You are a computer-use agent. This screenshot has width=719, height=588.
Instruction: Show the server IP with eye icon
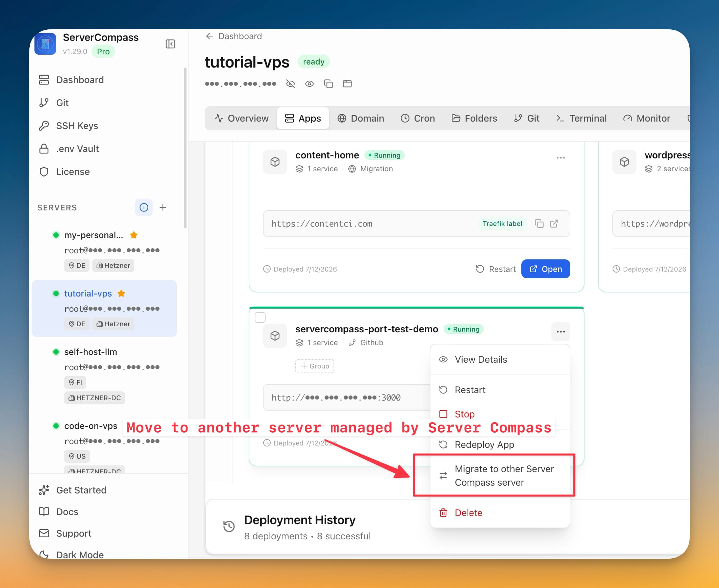click(x=309, y=84)
